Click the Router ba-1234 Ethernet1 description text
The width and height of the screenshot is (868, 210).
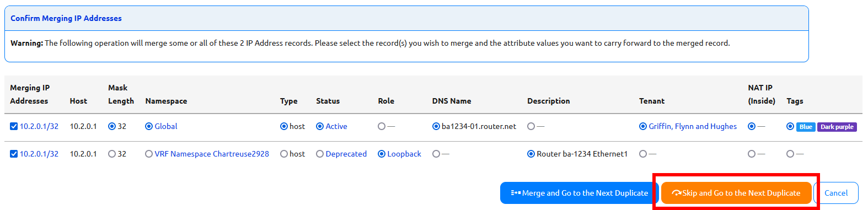(x=582, y=154)
